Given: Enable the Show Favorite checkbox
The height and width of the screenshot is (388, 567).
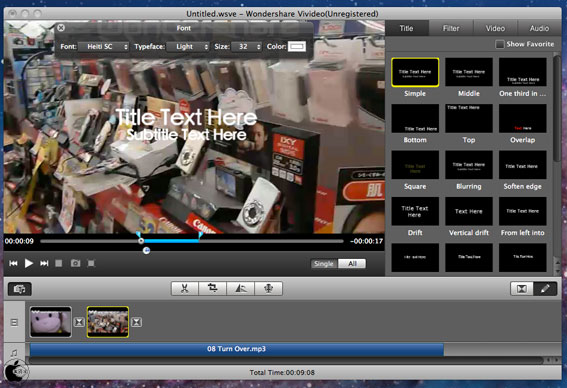Looking at the screenshot, I should [x=499, y=44].
